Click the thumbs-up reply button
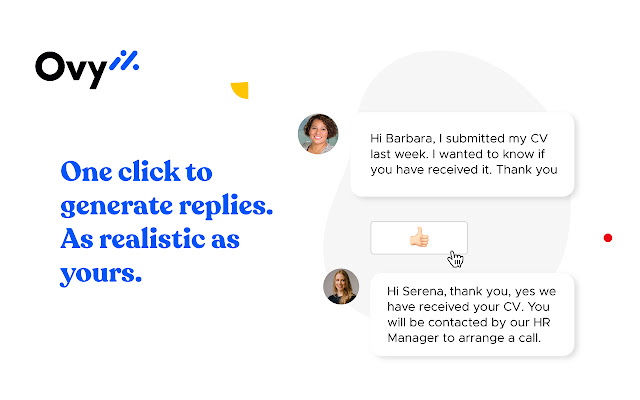640x400 pixels. coord(419,238)
